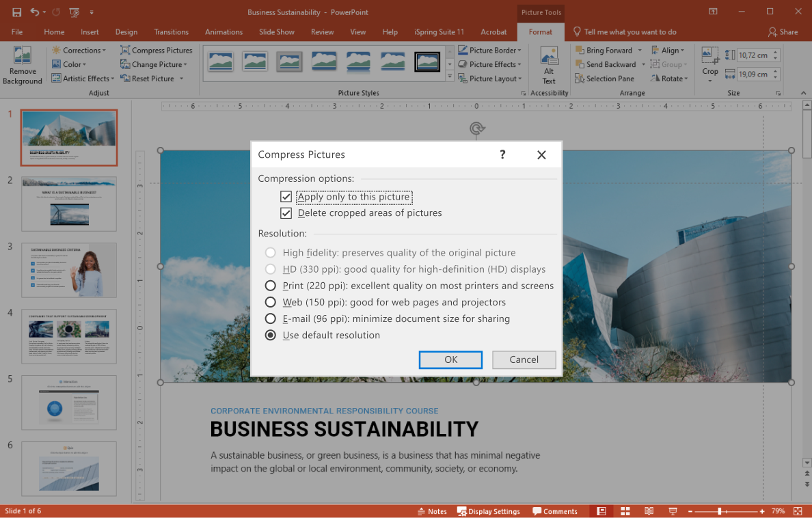
Task: Click the dialog help question mark
Action: coord(502,154)
